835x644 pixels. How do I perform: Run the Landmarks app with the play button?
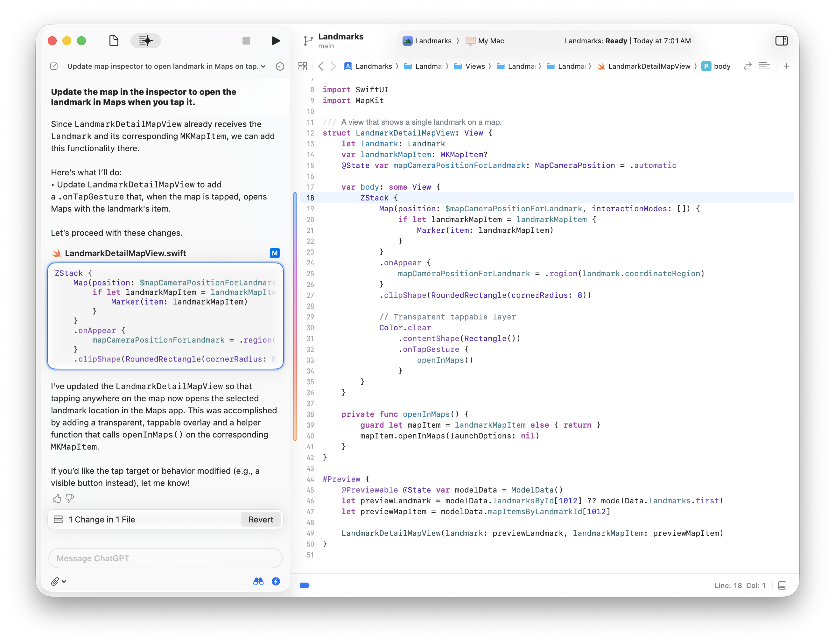(276, 40)
